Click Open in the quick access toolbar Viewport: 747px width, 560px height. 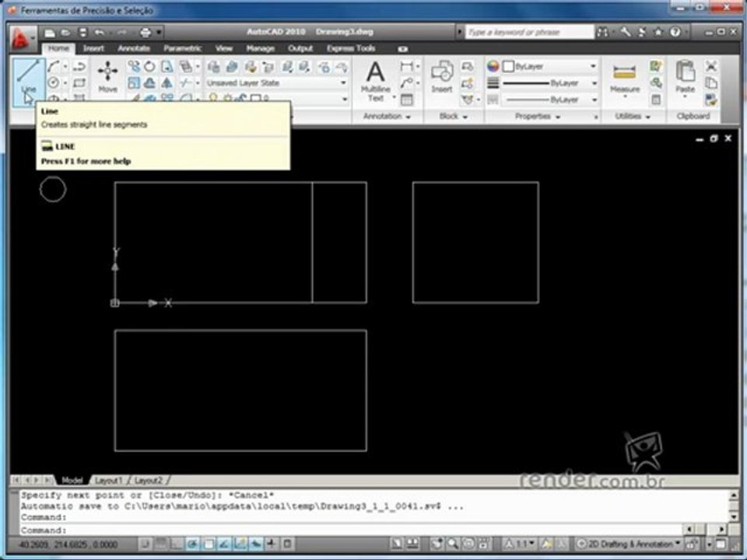[65, 33]
